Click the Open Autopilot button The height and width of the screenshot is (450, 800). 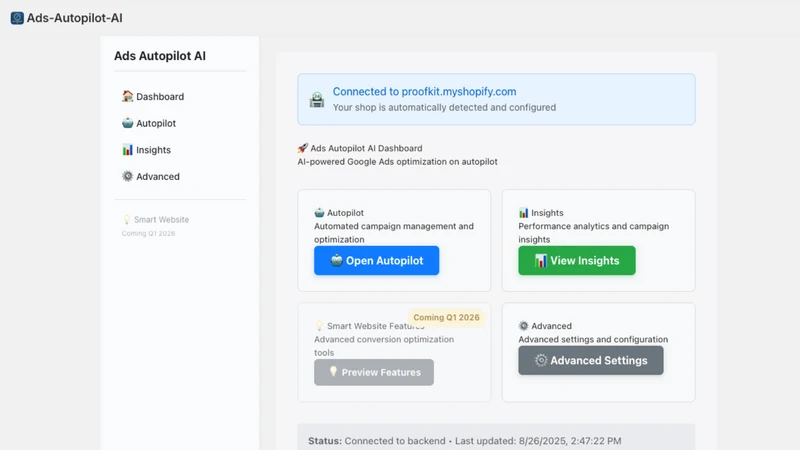tap(377, 260)
